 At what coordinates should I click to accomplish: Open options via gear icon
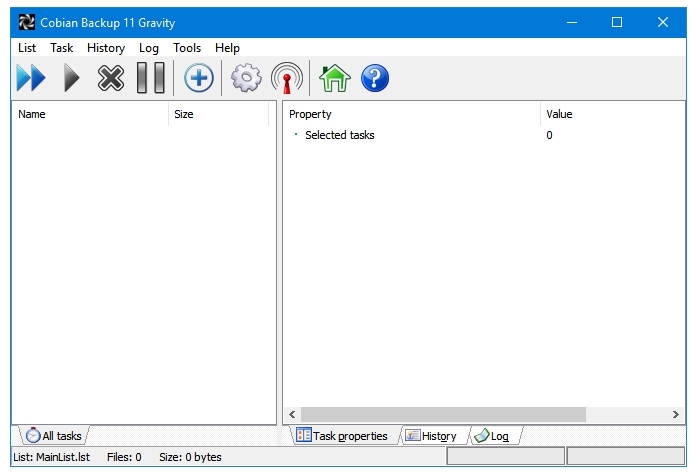246,78
